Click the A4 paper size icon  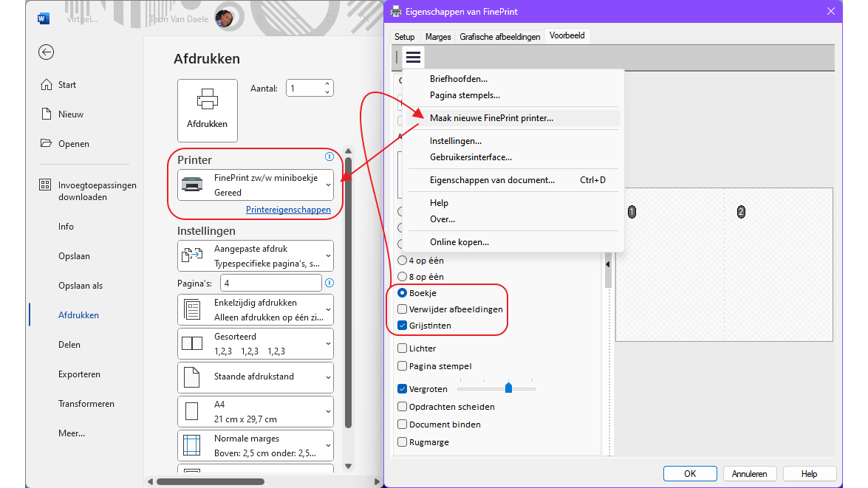tap(191, 411)
